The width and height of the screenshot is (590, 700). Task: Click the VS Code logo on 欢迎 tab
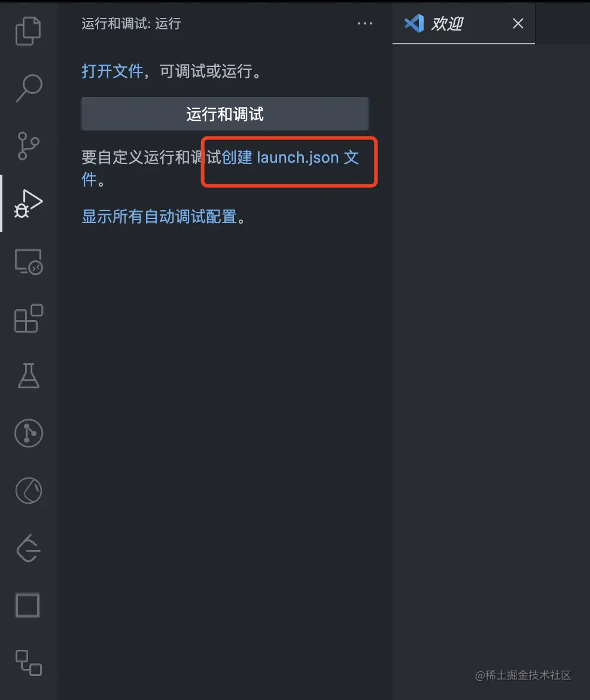(x=414, y=23)
